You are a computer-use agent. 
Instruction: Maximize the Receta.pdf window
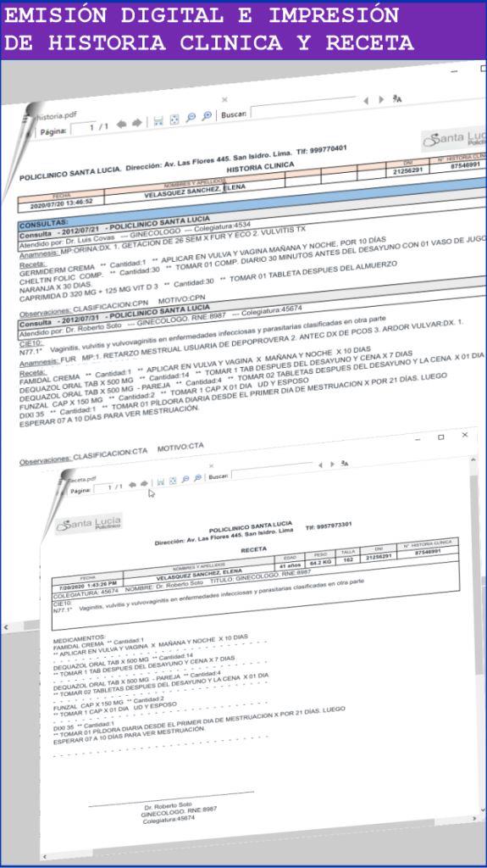(x=441, y=437)
